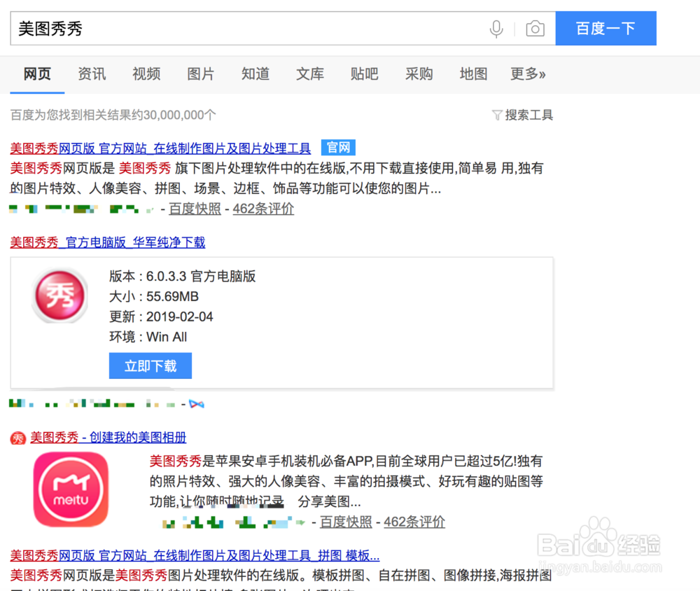The height and width of the screenshot is (591, 700).
Task: Open 百度快照 under the first result
Action: [x=195, y=209]
